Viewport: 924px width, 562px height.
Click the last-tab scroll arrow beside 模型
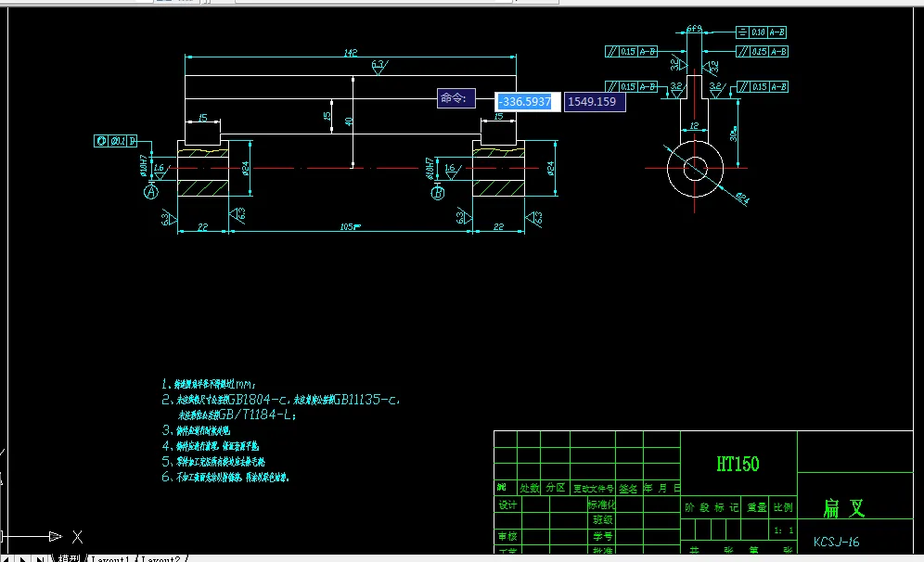(x=40, y=558)
